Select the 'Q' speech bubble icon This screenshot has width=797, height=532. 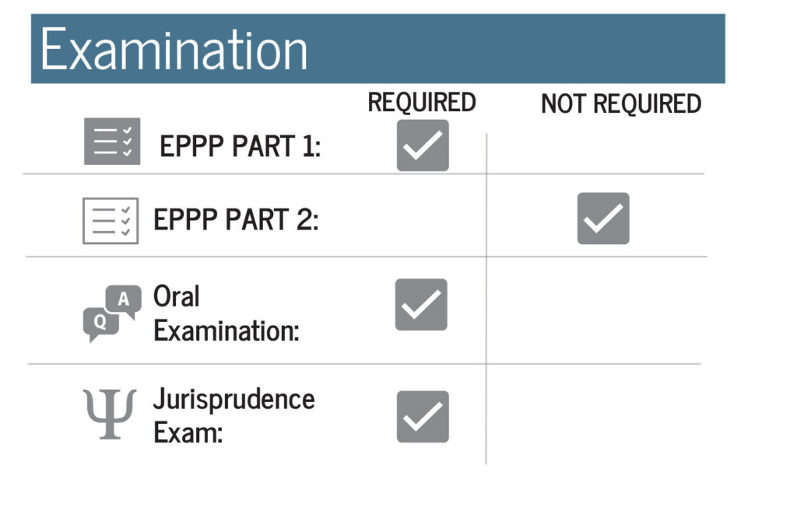pos(100,324)
